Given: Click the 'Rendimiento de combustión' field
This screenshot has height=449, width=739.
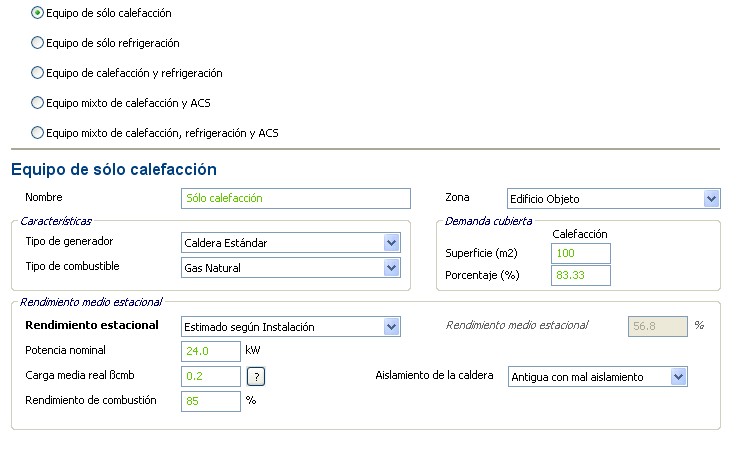Looking at the screenshot, I should point(211,401).
